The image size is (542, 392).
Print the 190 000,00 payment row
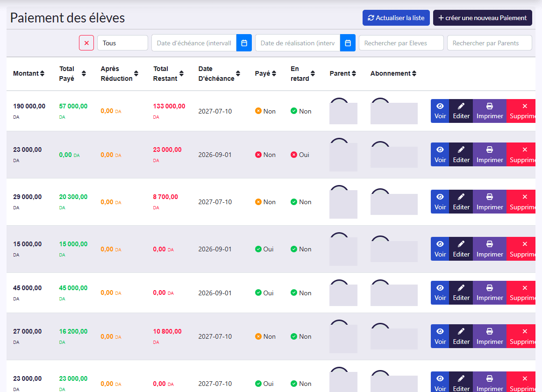[x=490, y=111]
